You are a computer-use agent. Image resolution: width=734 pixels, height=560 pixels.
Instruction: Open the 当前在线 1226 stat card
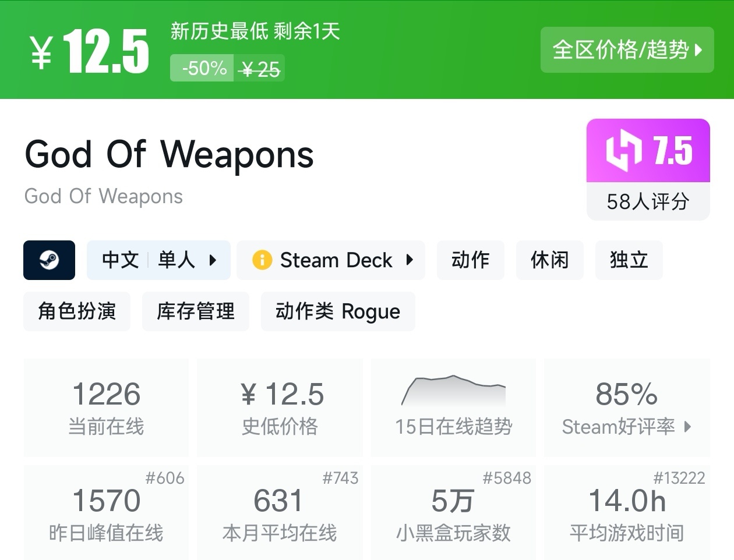[106, 407]
